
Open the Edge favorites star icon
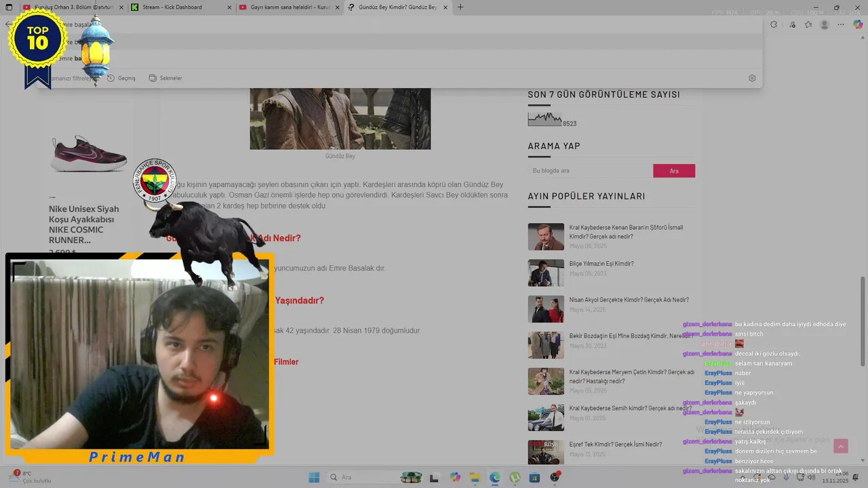pyautogui.click(x=808, y=24)
